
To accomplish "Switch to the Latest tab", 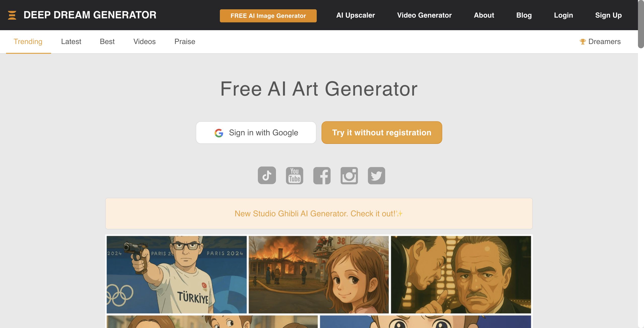I will pos(71,42).
